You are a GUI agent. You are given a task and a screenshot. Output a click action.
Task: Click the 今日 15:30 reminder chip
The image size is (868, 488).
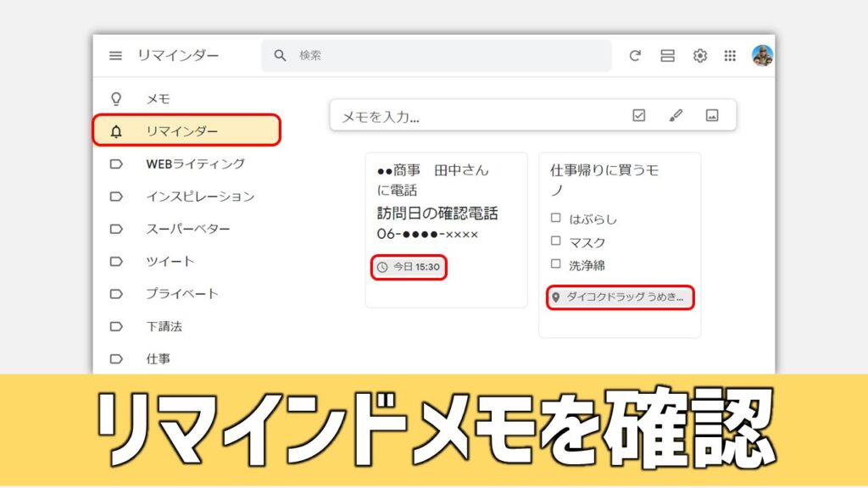point(409,267)
